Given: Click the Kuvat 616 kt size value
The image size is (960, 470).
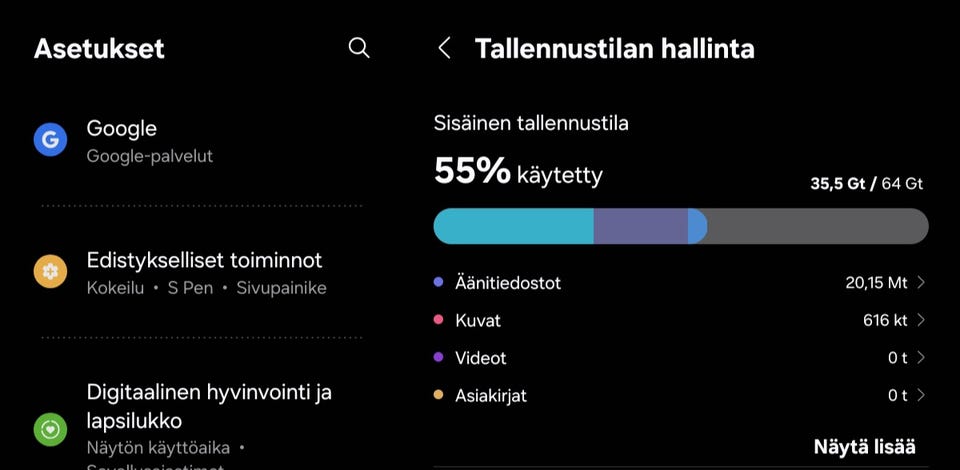Looking at the screenshot, I should pyautogui.click(x=885, y=321).
